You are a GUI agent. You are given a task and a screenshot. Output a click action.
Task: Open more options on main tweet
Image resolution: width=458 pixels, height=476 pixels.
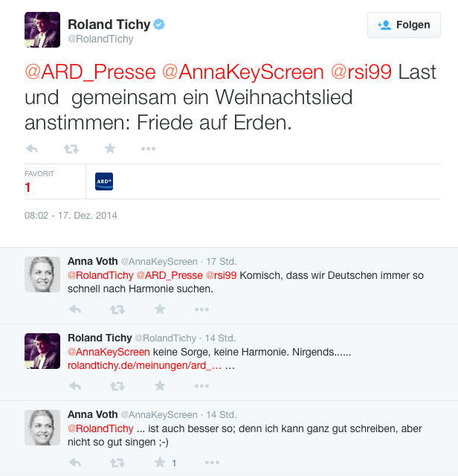tap(148, 149)
